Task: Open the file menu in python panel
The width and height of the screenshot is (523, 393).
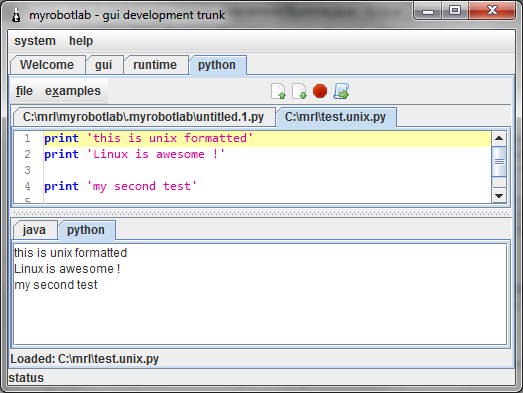Action: (24, 91)
